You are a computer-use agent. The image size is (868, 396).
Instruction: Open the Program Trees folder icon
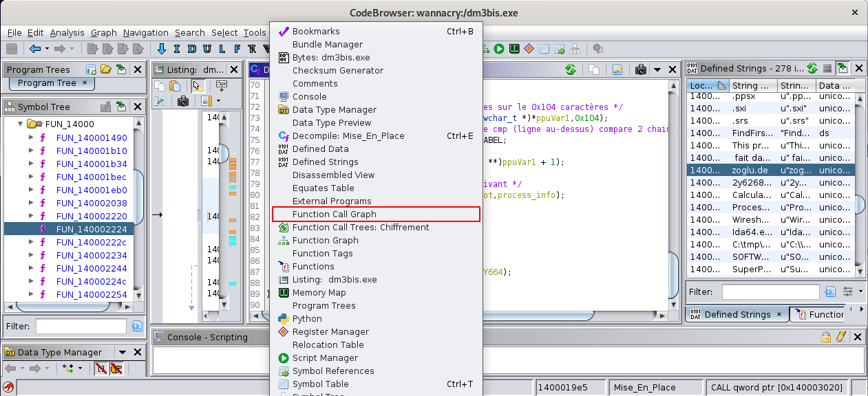(x=106, y=69)
